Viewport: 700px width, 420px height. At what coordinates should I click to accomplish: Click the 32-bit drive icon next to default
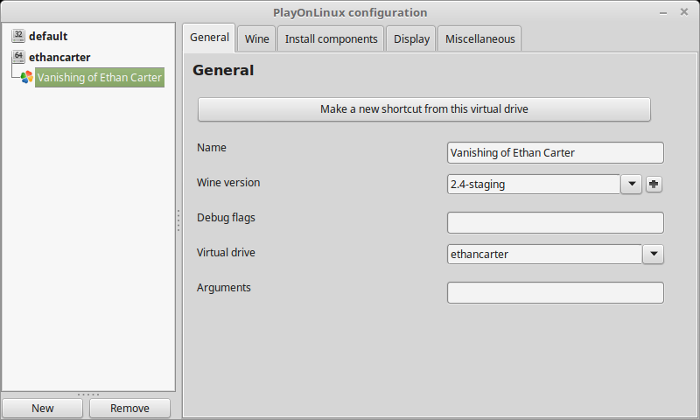18,36
